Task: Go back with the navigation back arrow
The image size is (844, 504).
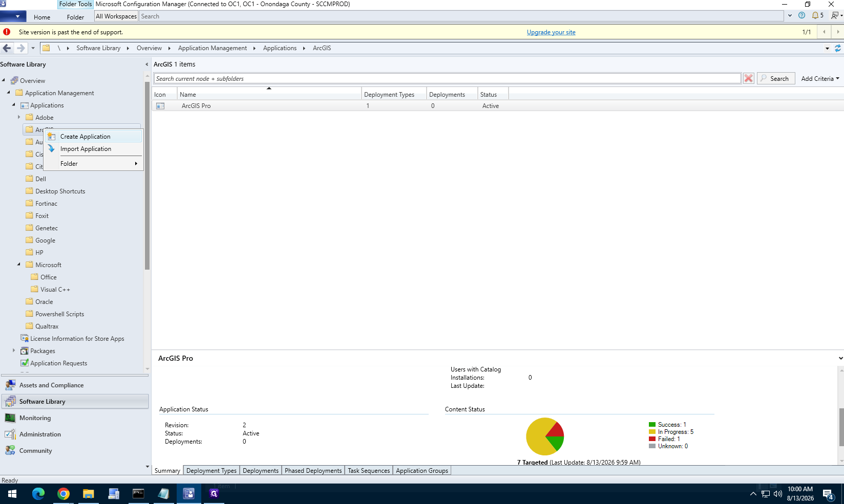Action: tap(7, 48)
